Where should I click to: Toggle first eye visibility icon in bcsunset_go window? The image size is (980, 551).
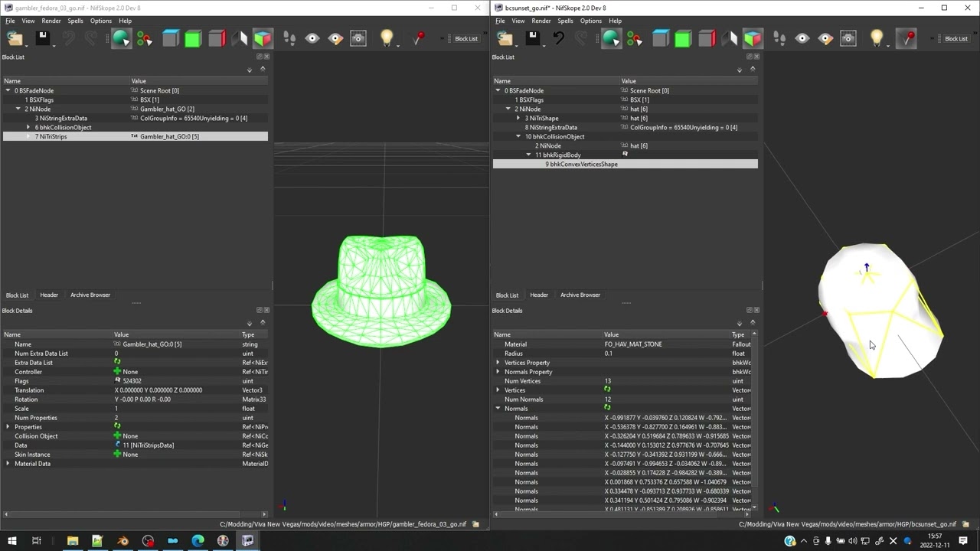click(802, 38)
